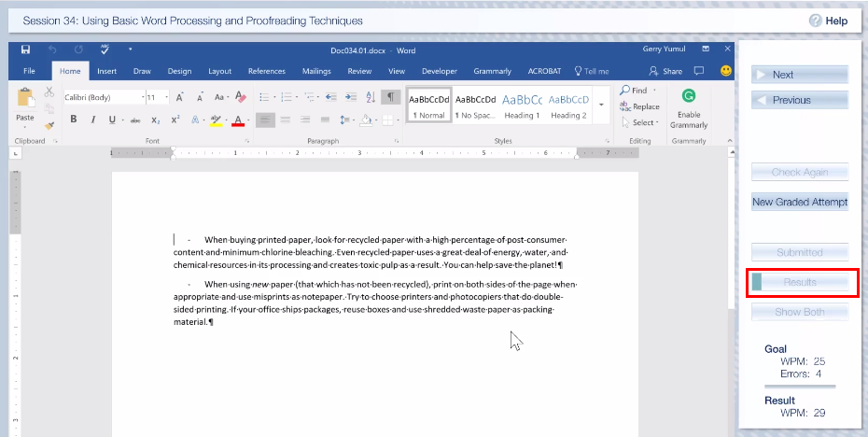Click the Show Both button
Image resolution: width=868 pixels, height=437 pixels.
click(800, 312)
